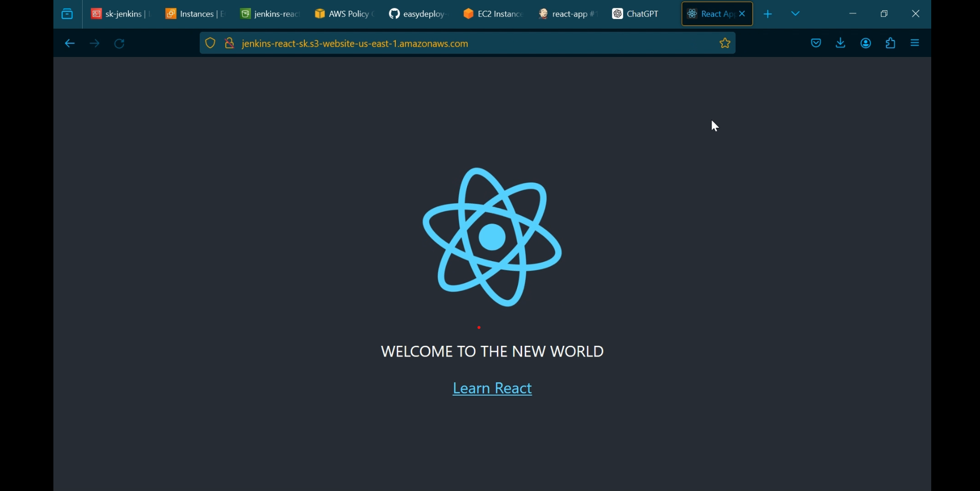Save page to Pocket
This screenshot has width=980, height=491.
pyautogui.click(x=816, y=44)
